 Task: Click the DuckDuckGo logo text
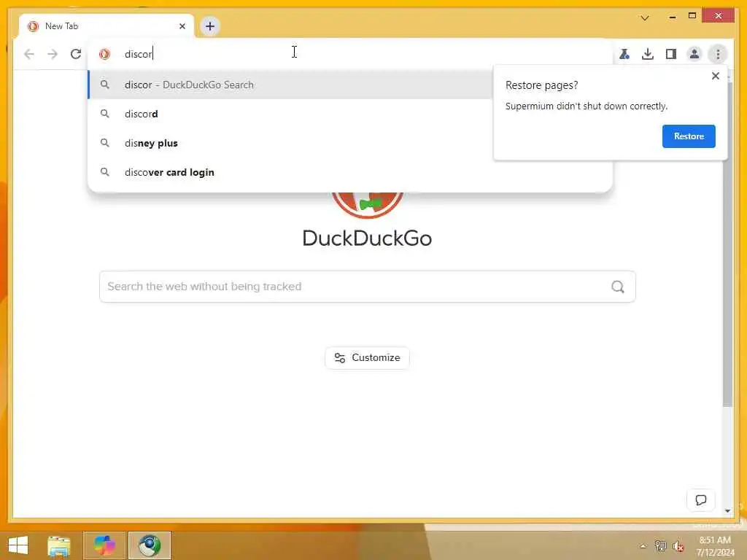(x=367, y=238)
